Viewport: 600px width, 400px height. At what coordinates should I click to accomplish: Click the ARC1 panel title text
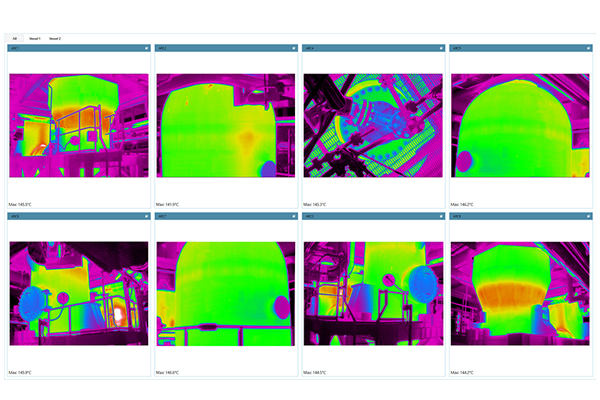pos(15,48)
